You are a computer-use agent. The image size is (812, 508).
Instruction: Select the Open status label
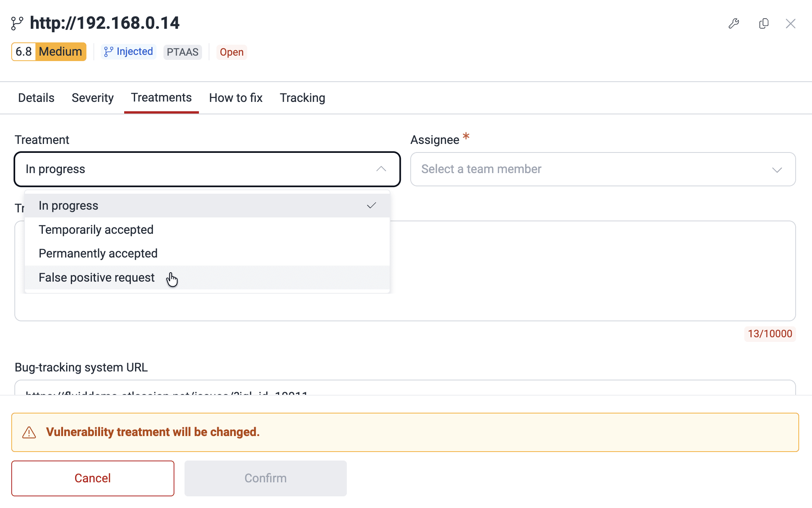232,52
